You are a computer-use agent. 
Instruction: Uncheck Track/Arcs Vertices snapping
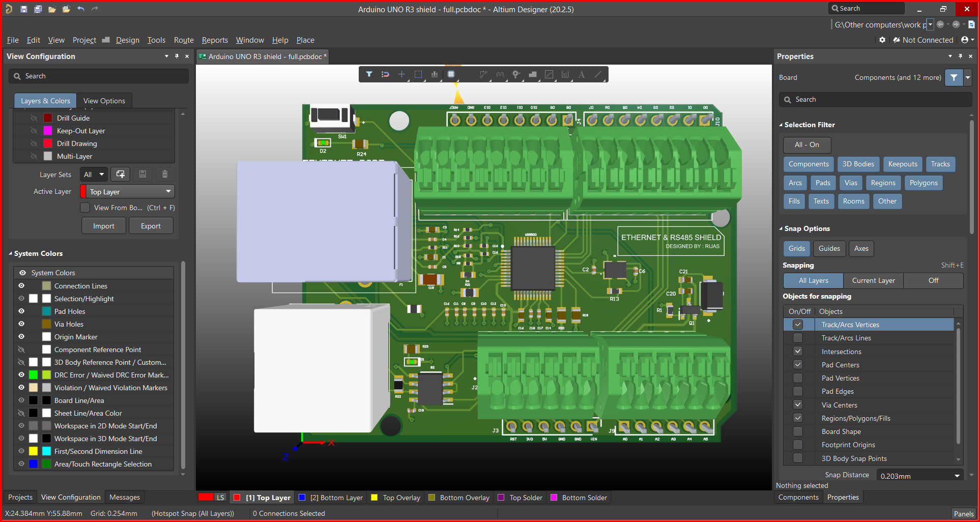(x=798, y=325)
